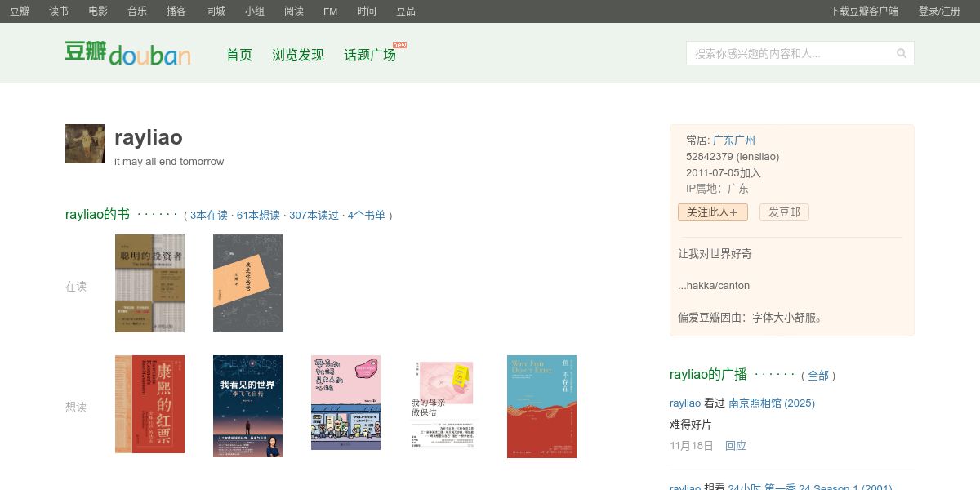Open the pink subway-illustration book cover

tap(345, 403)
